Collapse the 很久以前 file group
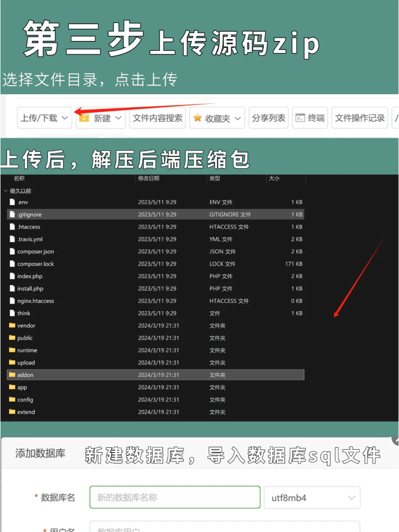Image resolution: width=399 pixels, height=532 pixels. click(x=6, y=191)
